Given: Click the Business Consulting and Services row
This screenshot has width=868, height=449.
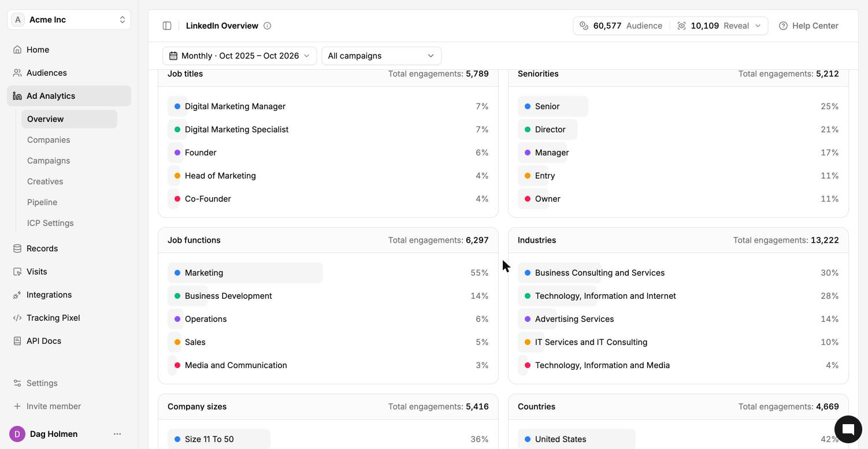Looking at the screenshot, I should click(678, 273).
